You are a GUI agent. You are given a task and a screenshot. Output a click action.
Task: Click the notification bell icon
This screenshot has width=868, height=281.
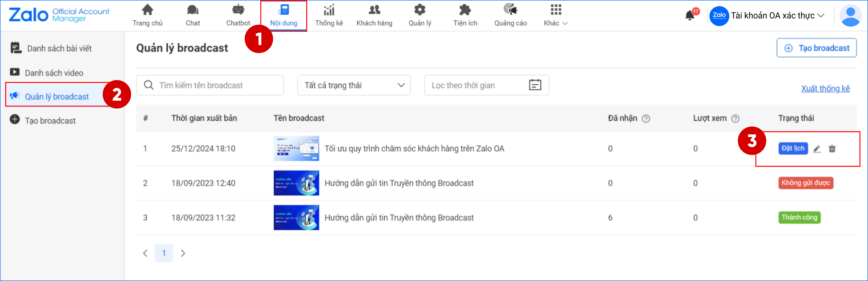pos(690,15)
